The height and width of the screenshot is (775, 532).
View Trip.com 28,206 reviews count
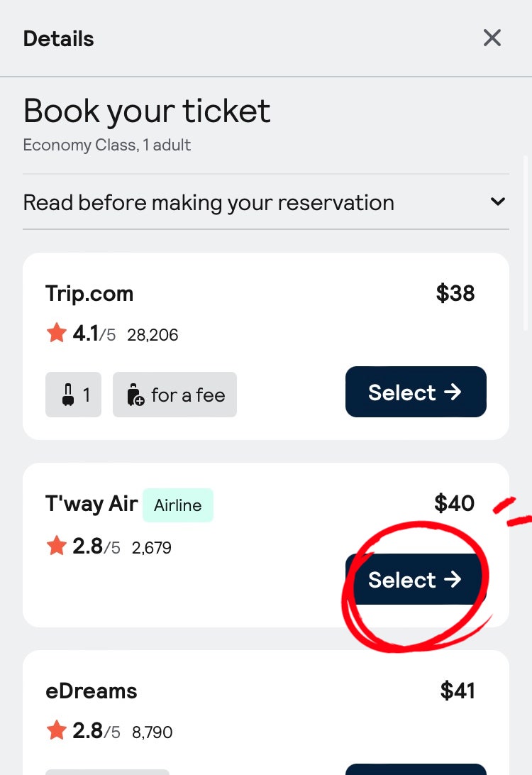pos(153,335)
